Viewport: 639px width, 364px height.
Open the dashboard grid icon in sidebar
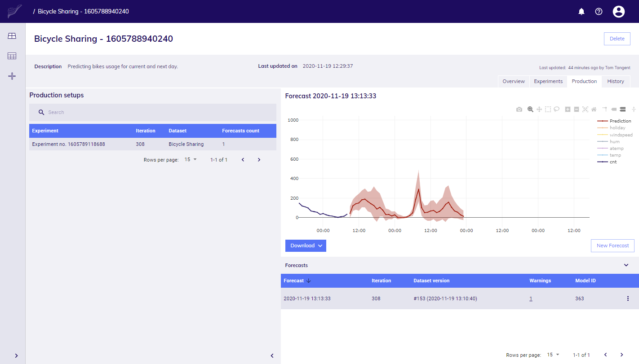pos(12,36)
